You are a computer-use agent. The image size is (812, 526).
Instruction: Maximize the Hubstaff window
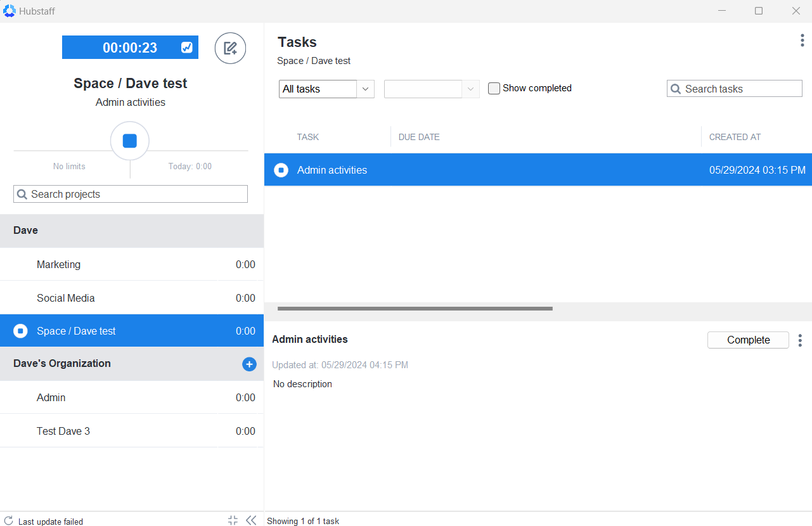coord(759,11)
